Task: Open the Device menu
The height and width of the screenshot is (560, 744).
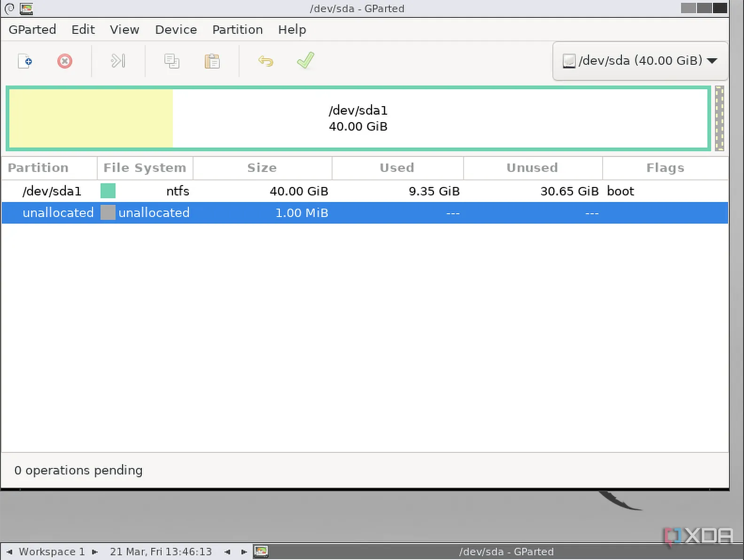Action: tap(176, 30)
